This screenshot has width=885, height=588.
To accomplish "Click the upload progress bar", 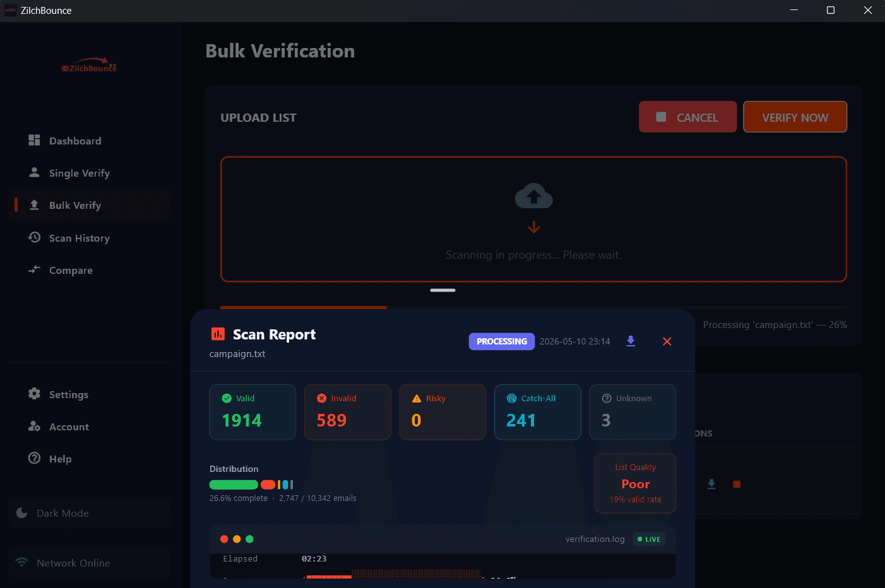I will pos(533,307).
